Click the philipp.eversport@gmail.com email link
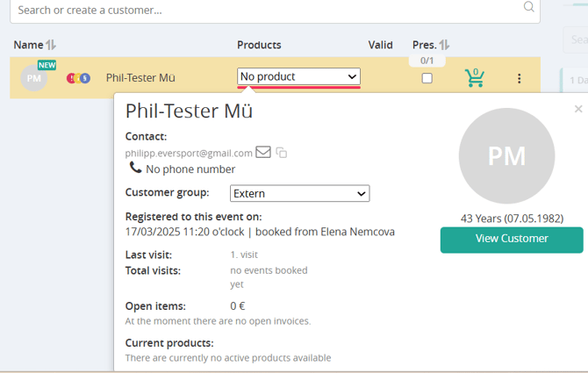 click(189, 153)
